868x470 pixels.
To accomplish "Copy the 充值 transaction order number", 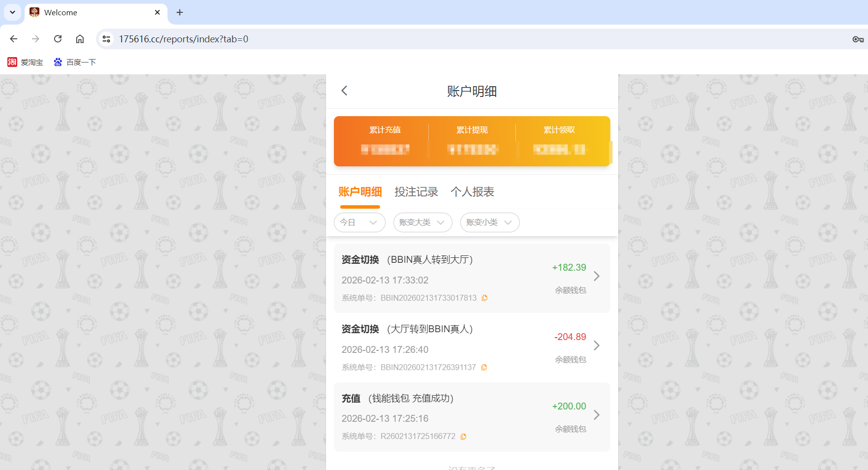I will pos(463,436).
